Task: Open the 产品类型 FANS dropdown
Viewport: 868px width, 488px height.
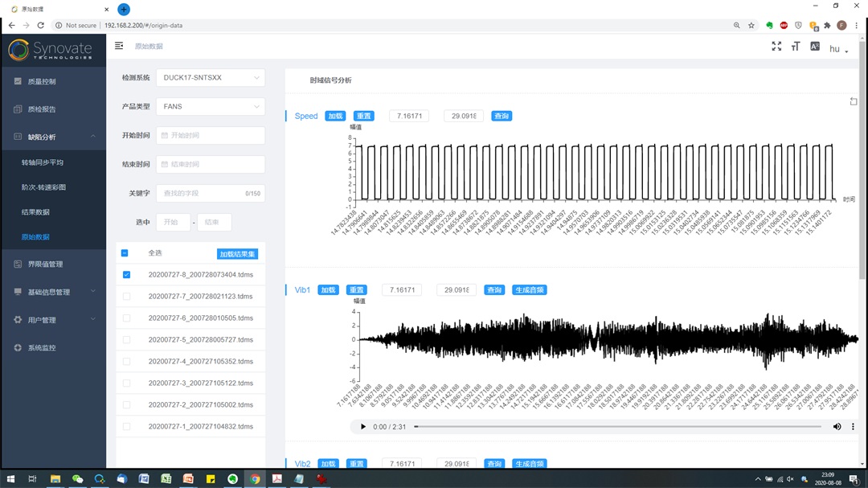Action: tap(210, 106)
